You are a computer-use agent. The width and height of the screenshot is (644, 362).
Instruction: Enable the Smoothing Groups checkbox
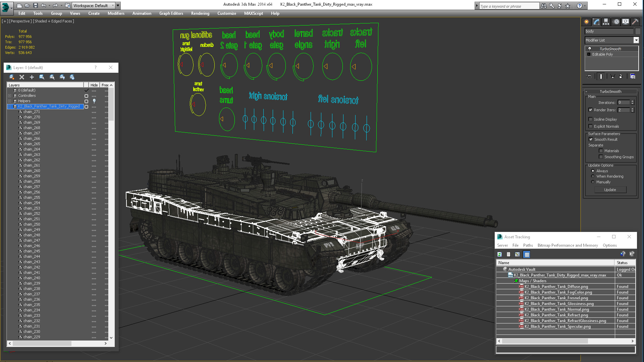pyautogui.click(x=601, y=157)
